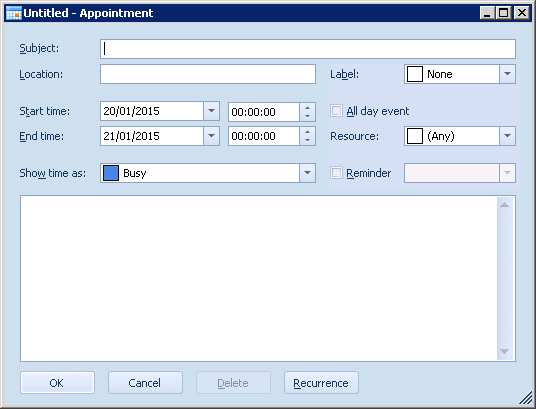Increase end time with up arrow
Image resolution: width=536 pixels, height=409 pixels.
point(307,132)
